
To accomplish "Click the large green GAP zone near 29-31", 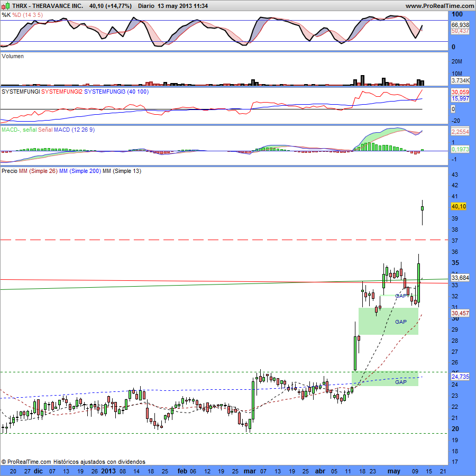I will [x=388, y=321].
